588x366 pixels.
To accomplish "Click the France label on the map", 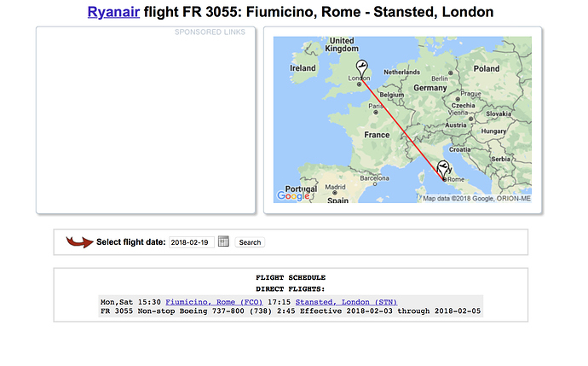I will [x=376, y=135].
